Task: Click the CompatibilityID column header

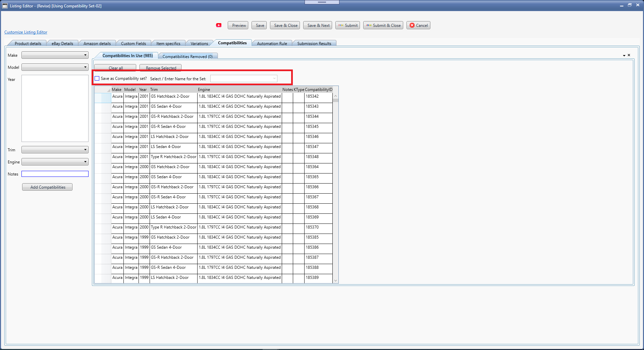Action: pos(319,90)
